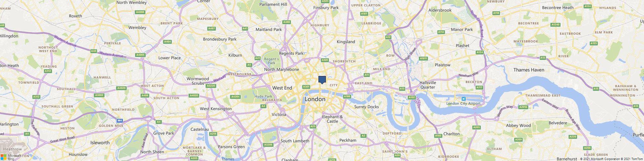Click the London city label
644x161 pixels.
click(315, 99)
